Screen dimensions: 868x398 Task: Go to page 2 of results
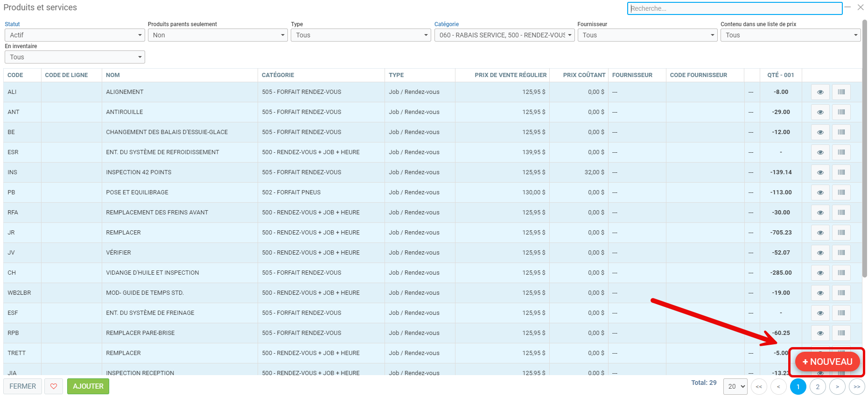(818, 387)
